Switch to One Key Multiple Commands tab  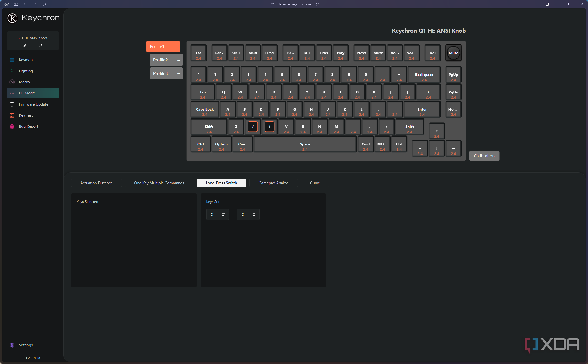pos(159,183)
